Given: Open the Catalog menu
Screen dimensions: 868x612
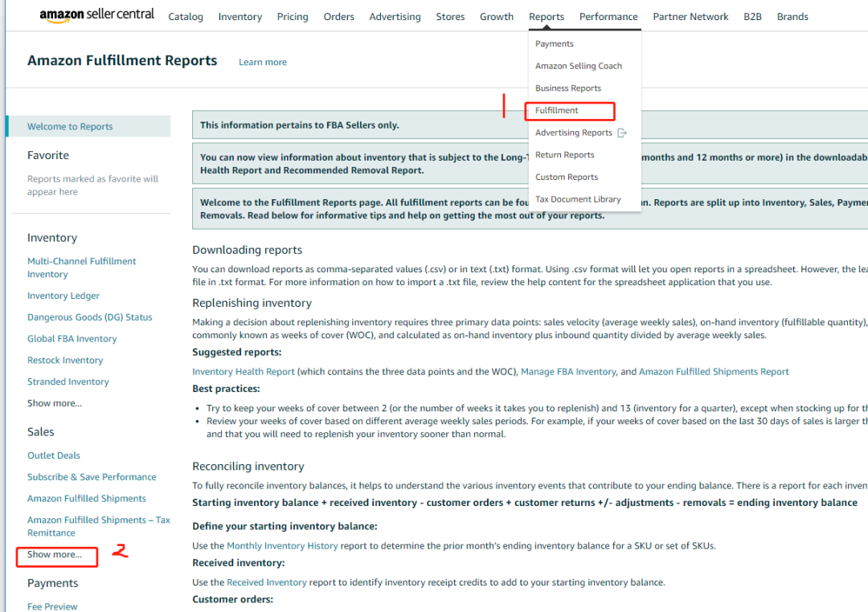Looking at the screenshot, I should click(x=186, y=17).
